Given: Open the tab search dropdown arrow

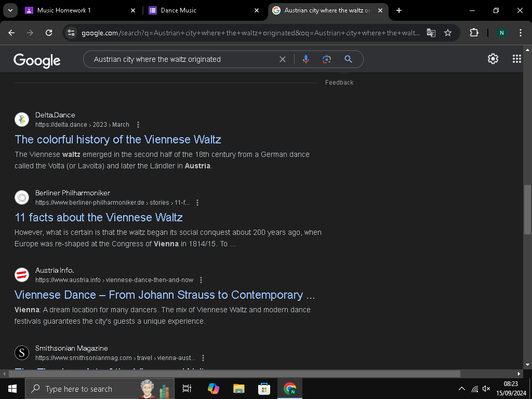Looking at the screenshot, I should click(10, 10).
